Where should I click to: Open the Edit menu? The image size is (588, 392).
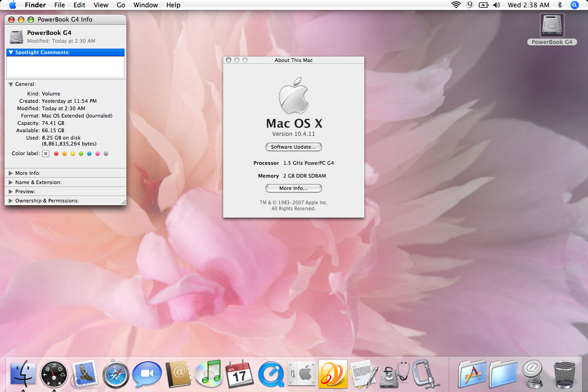pyautogui.click(x=79, y=5)
